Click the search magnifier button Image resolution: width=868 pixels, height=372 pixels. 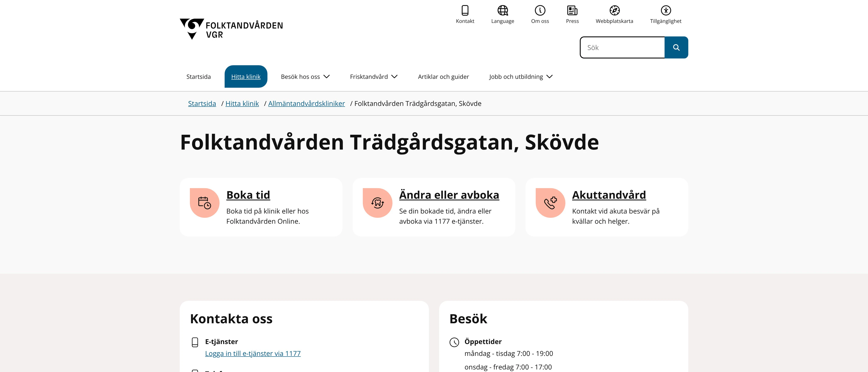[676, 47]
